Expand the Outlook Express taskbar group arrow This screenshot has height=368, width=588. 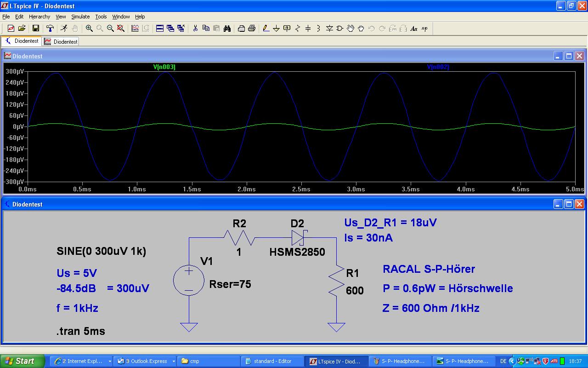174,361
